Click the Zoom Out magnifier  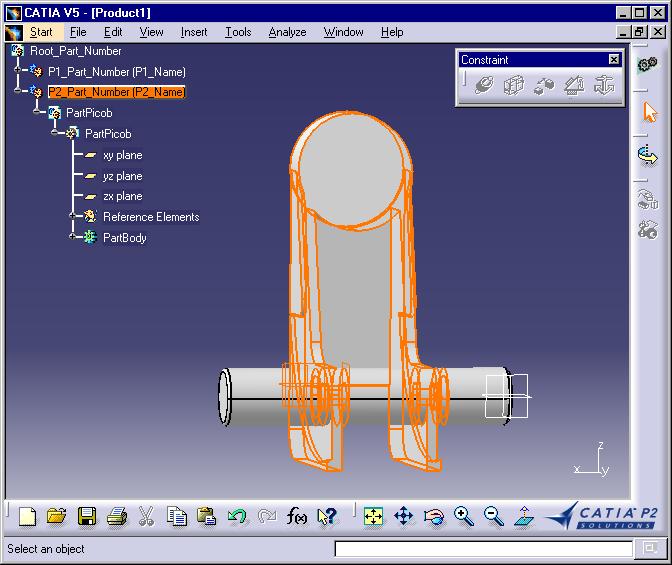(494, 516)
